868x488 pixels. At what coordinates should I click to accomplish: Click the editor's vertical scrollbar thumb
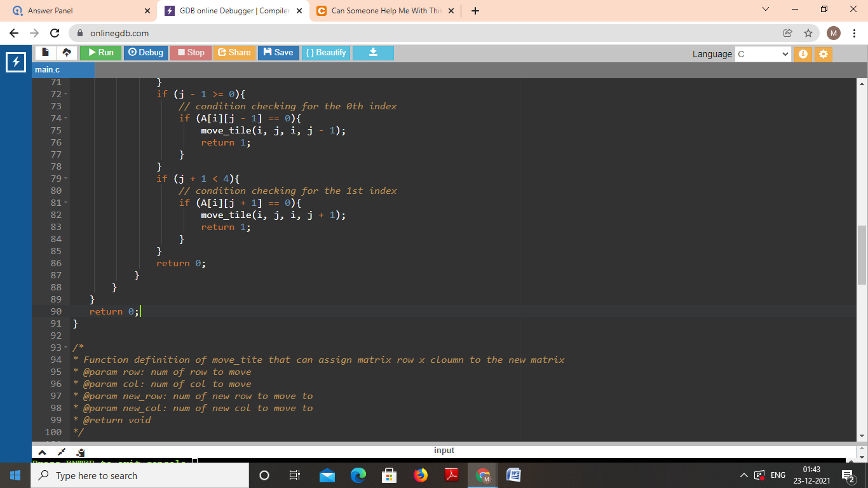(x=862, y=254)
